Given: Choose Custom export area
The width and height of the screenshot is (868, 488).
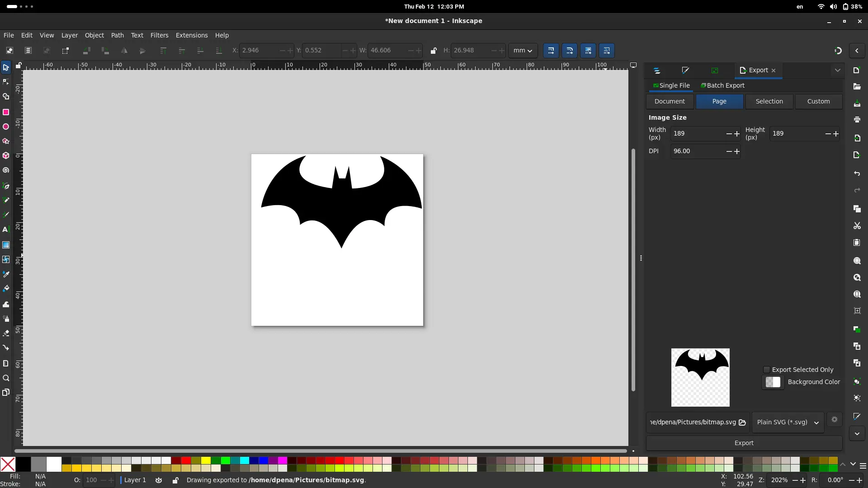Looking at the screenshot, I should [818, 102].
